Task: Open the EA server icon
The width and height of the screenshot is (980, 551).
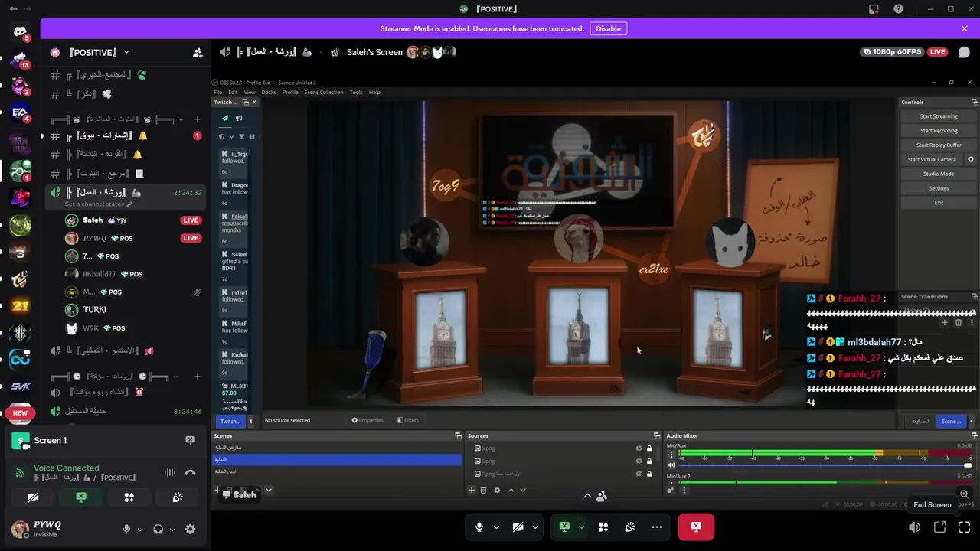Action: coord(21,112)
